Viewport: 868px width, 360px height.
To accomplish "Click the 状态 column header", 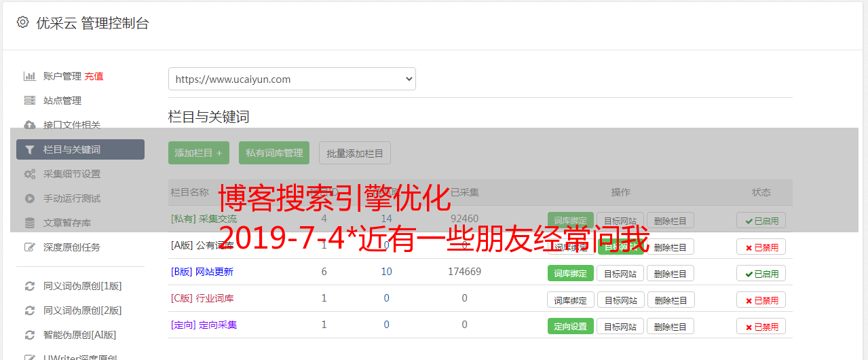I will click(761, 192).
